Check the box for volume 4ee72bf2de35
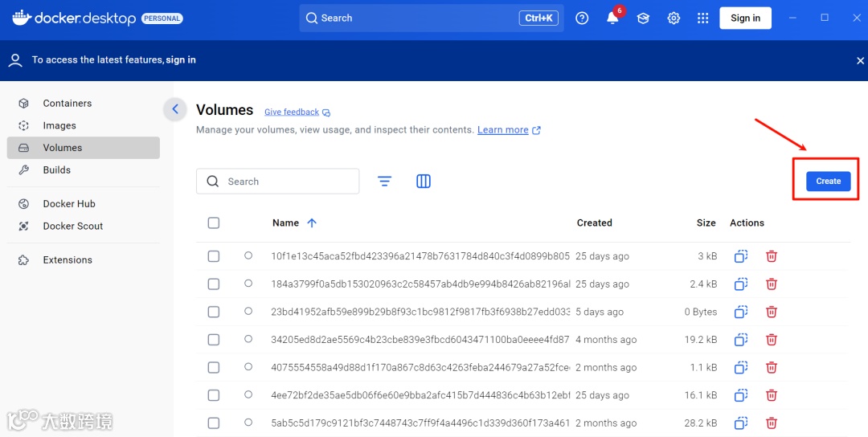The image size is (868, 437). pyautogui.click(x=214, y=395)
